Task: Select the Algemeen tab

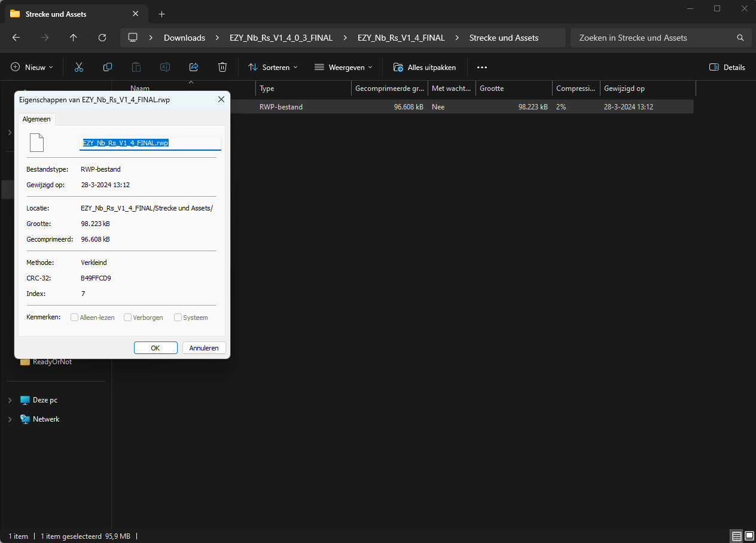Action: point(36,119)
